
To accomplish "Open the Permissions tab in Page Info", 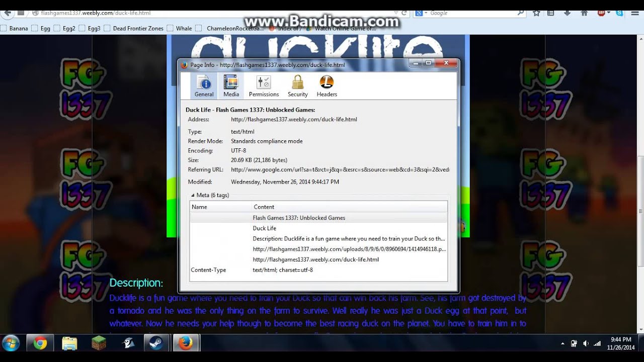I will (x=264, y=86).
